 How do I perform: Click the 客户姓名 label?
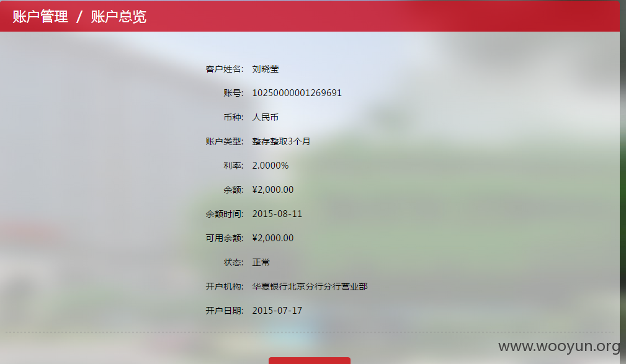[225, 69]
